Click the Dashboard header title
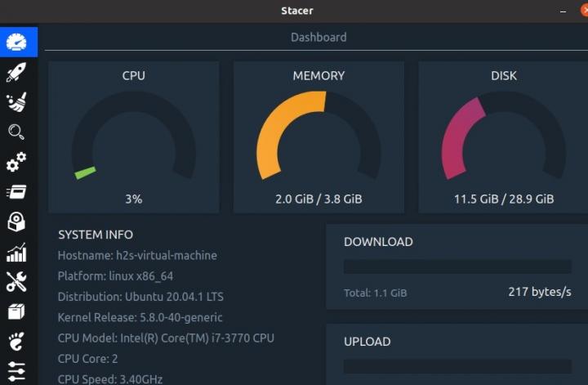The image size is (588, 385). tap(318, 38)
